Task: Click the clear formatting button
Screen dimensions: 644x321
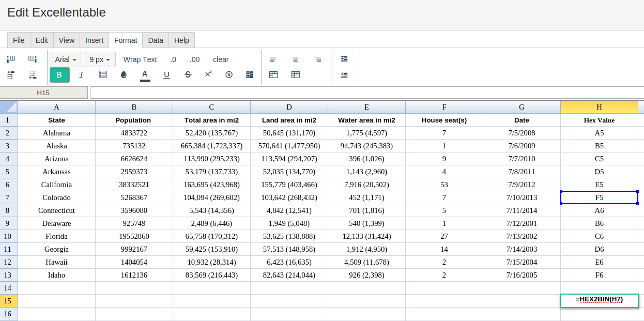Action: click(221, 59)
